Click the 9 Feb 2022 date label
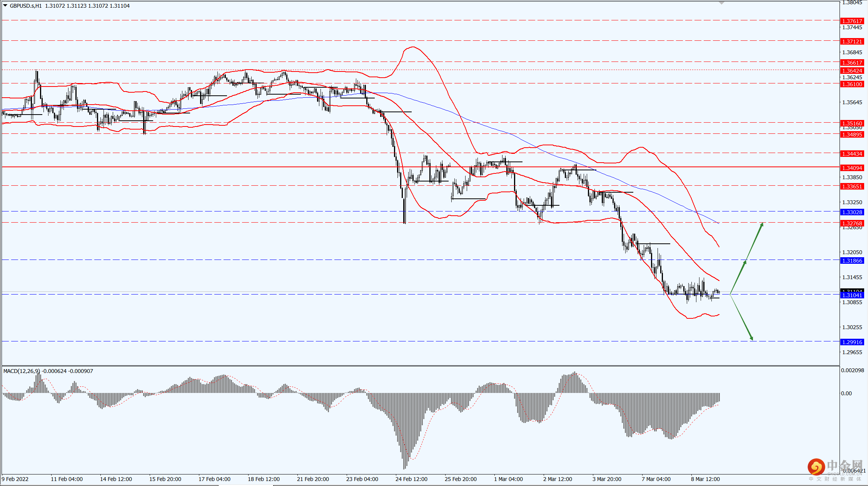 pos(15,479)
